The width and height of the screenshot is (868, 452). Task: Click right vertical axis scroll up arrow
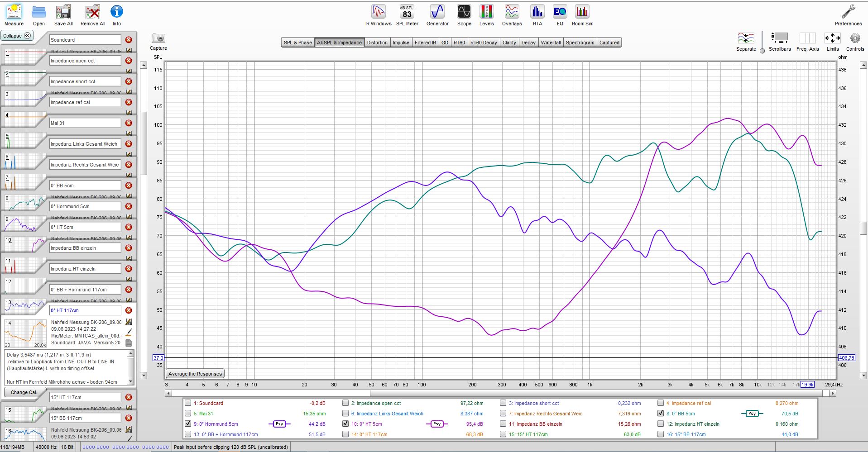(863, 66)
